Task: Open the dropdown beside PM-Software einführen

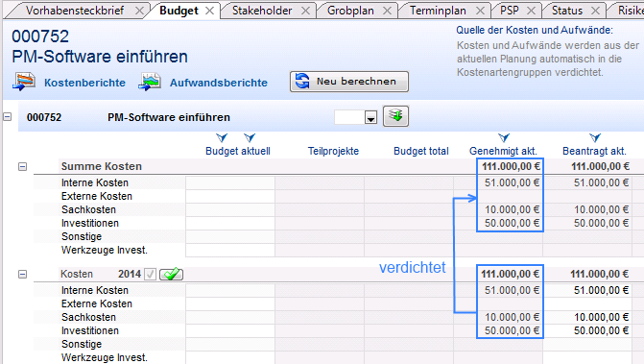Action: pyautogui.click(x=370, y=118)
